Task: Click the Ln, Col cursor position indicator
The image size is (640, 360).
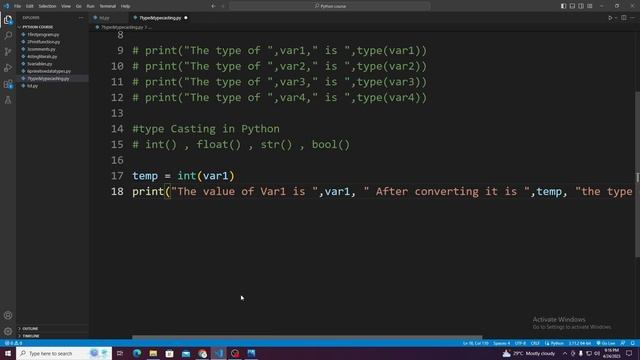Action: [476, 343]
